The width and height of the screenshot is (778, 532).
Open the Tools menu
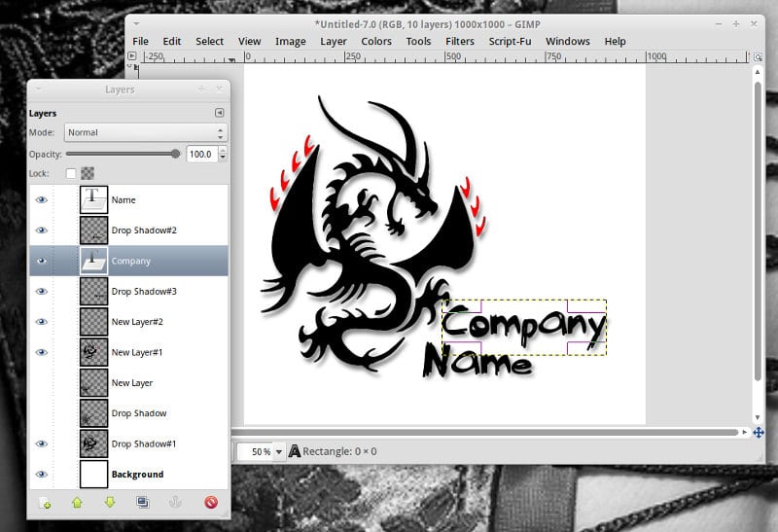click(418, 41)
